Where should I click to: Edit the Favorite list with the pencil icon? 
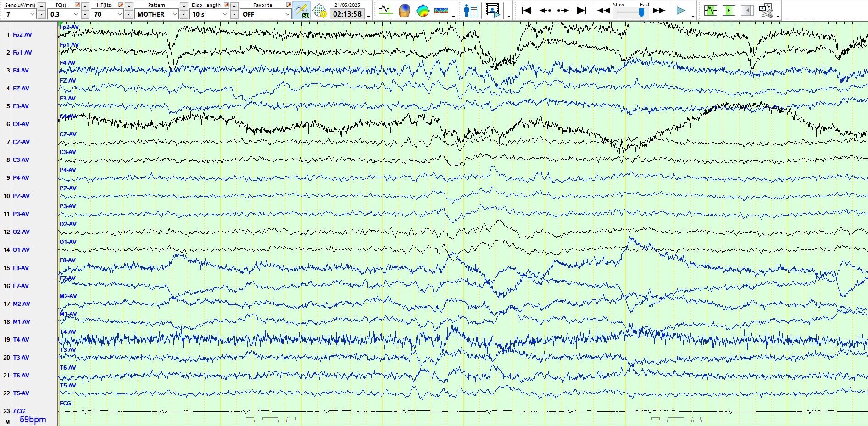(x=289, y=5)
